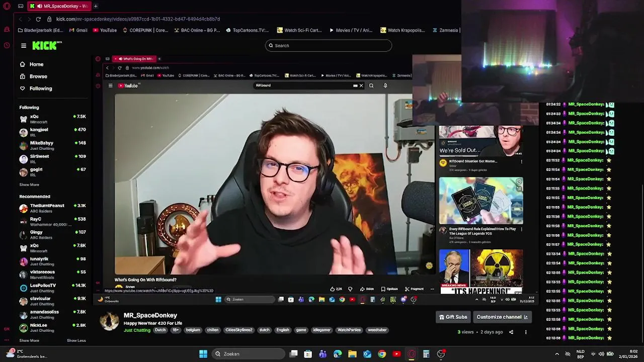Open Zamnesia bookmark
Screen dimensions: 644x362
click(445, 30)
